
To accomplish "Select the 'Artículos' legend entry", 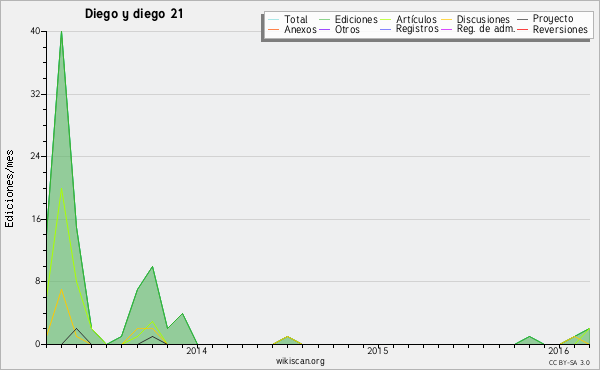I will coord(416,19).
